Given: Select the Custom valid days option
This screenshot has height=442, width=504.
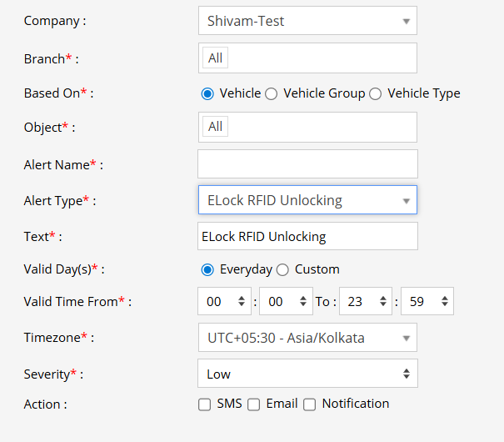Looking at the screenshot, I should pyautogui.click(x=282, y=269).
